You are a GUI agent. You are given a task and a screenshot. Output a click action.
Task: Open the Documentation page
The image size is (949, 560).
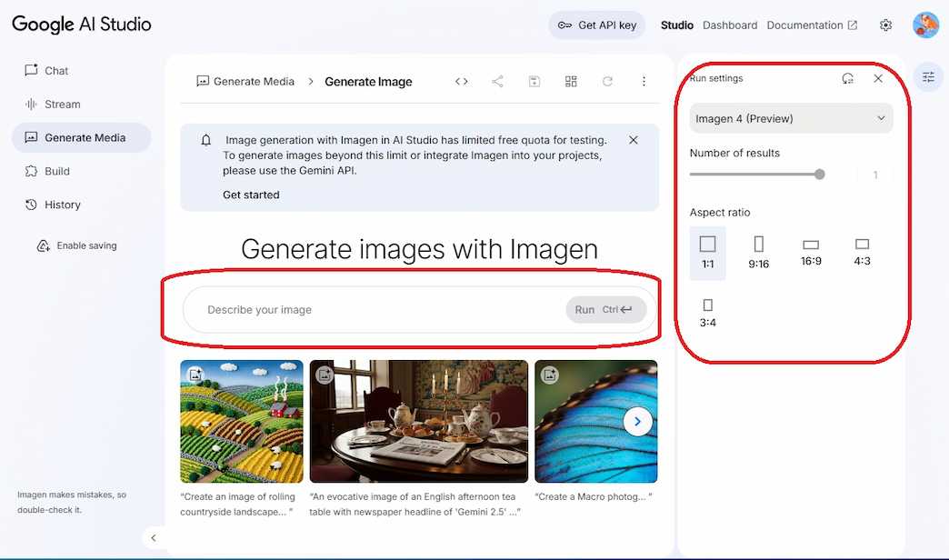pyautogui.click(x=806, y=25)
